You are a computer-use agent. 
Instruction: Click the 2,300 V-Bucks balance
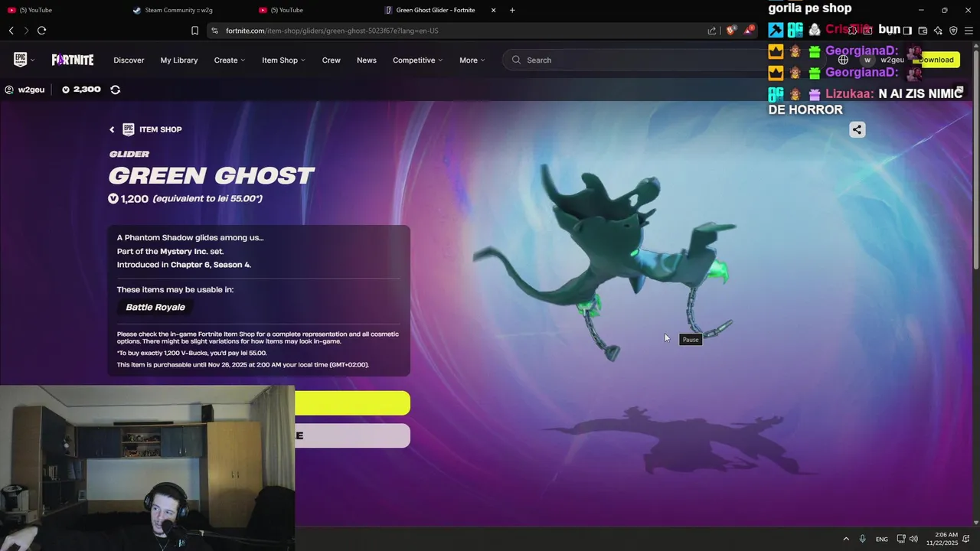tap(81, 90)
